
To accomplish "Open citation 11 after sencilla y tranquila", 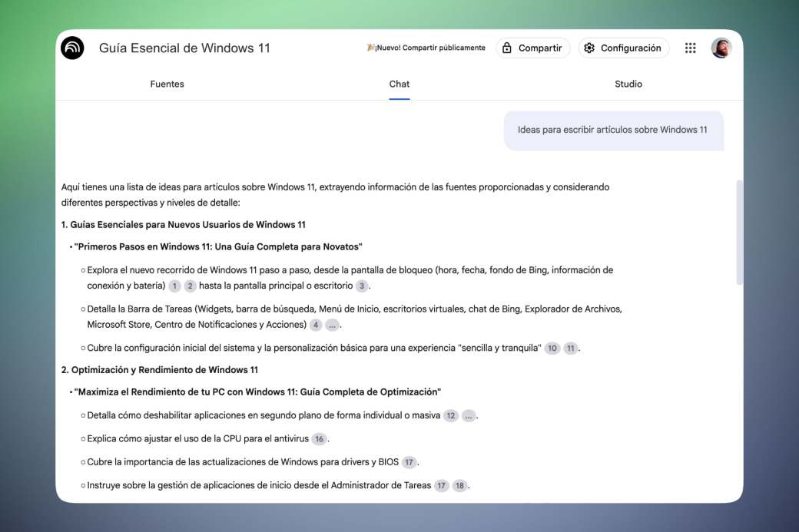I will [571, 349].
